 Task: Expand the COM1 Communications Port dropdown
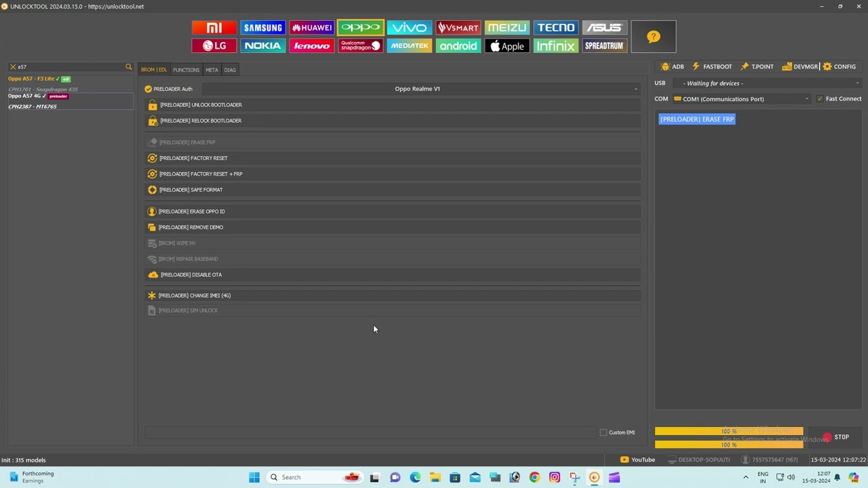[743, 99]
